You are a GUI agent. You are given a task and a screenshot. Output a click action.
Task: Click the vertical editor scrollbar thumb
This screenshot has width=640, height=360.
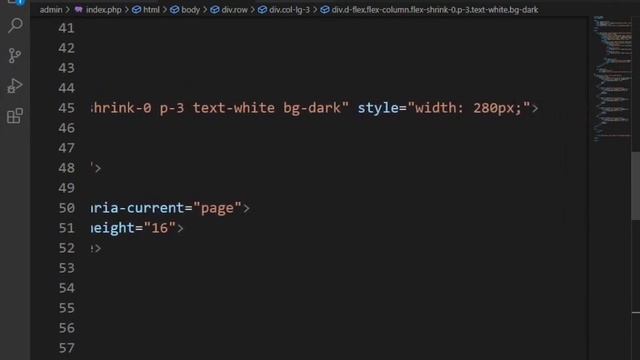pyautogui.click(x=636, y=186)
